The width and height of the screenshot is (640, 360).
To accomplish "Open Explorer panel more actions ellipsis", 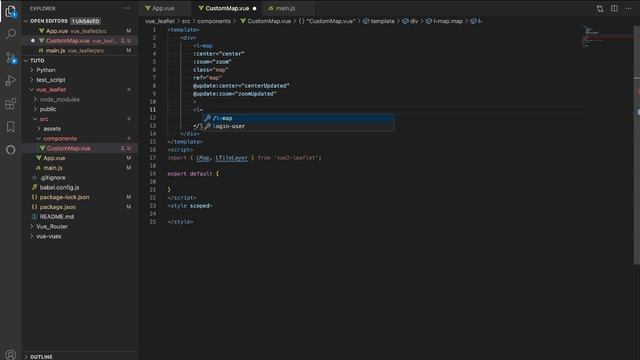I will (x=127, y=8).
